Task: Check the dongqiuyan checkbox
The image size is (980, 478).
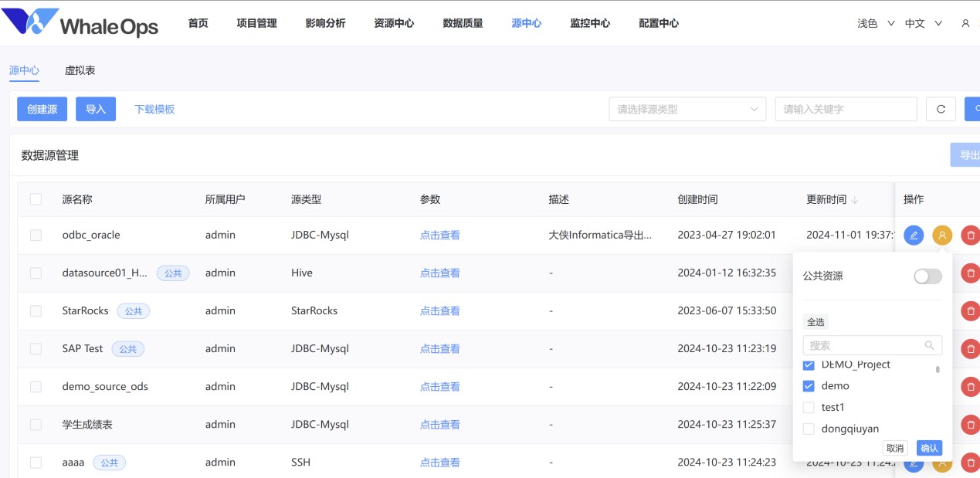Action: coord(809,429)
